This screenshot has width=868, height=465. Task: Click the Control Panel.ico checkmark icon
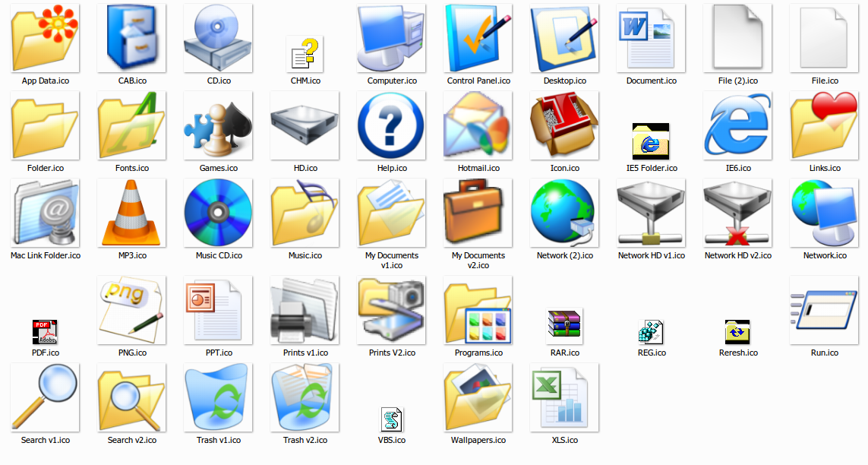point(478,38)
